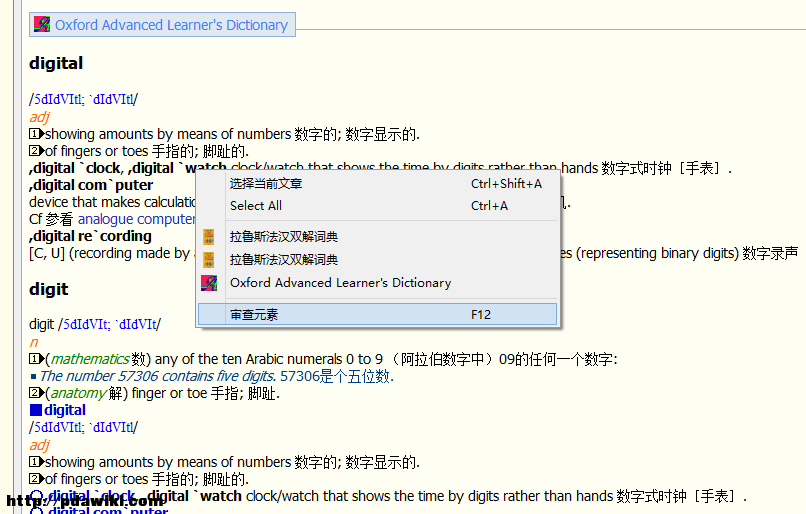Open the bold blue 'digital' link under digit
Screen dimensions: 806x514
pos(65,410)
